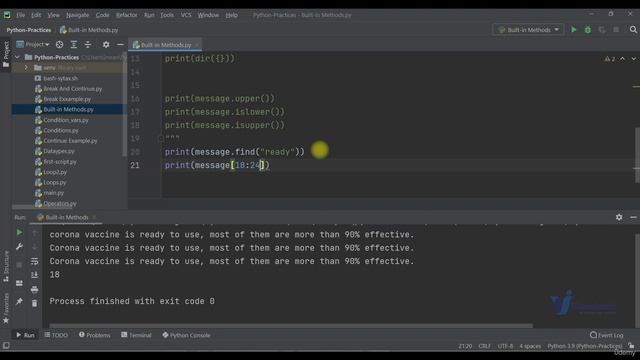This screenshot has width=640, height=360.
Task: Pin the Run tab
Action: point(19,302)
